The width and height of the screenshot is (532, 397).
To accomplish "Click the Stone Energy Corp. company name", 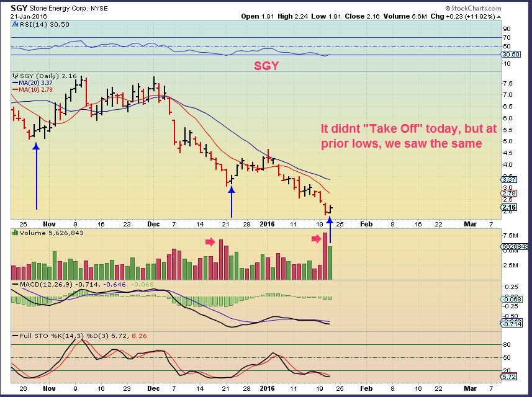I will [58, 8].
